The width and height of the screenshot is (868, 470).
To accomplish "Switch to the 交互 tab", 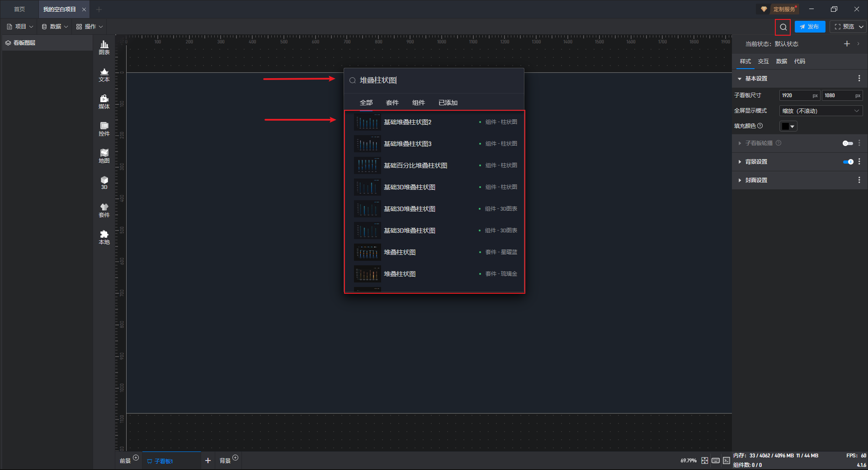I will 763,61.
